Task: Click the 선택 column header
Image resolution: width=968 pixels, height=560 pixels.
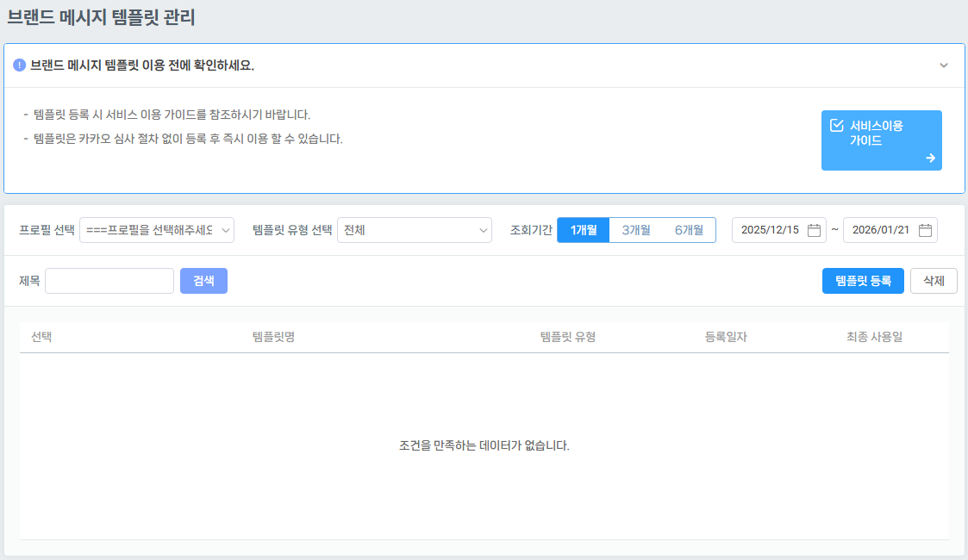Action: point(41,337)
